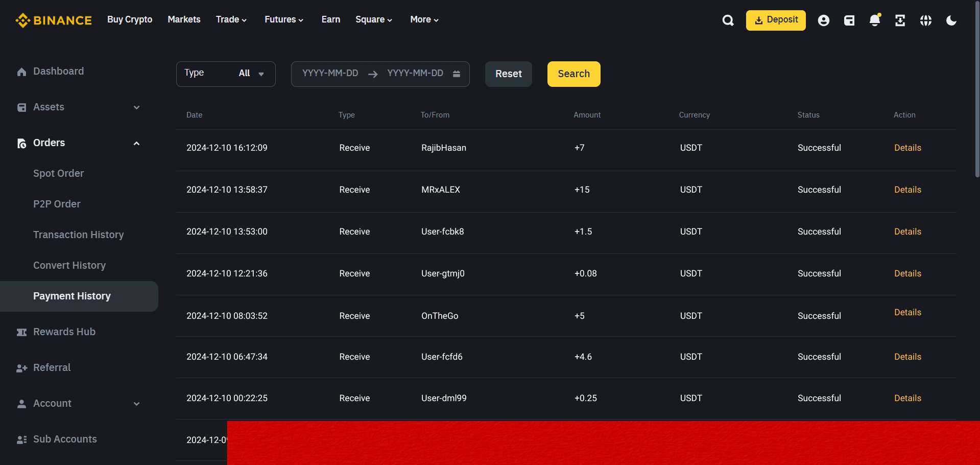980x465 pixels.
Task: Open Convert History in sidebar
Action: point(69,265)
